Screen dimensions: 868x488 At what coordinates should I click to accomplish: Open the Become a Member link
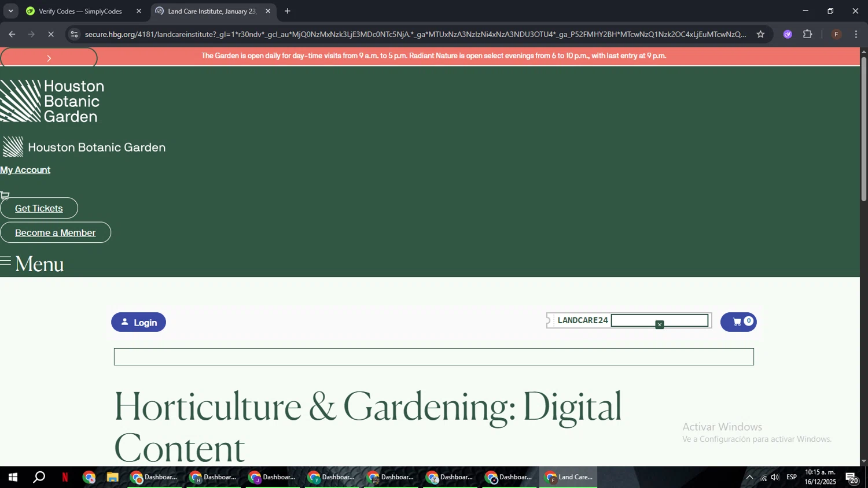click(55, 232)
